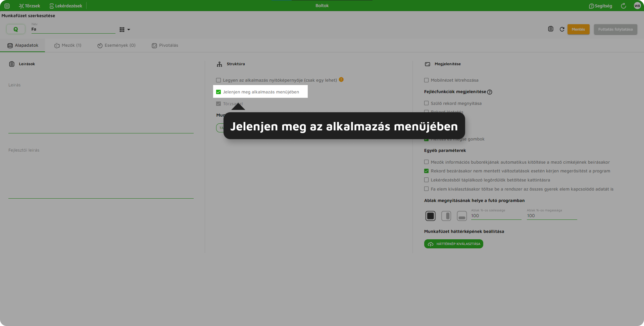Switch to the Események (0) tab

pyautogui.click(x=116, y=45)
